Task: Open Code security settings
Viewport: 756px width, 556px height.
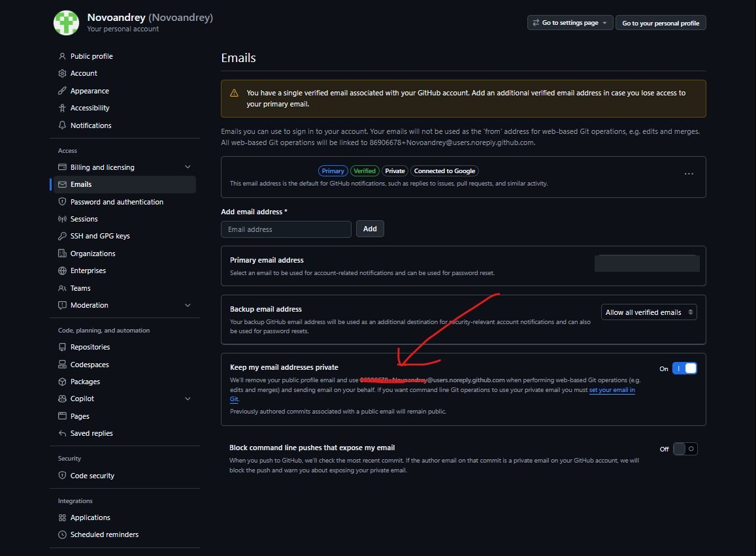Action: [x=92, y=476]
